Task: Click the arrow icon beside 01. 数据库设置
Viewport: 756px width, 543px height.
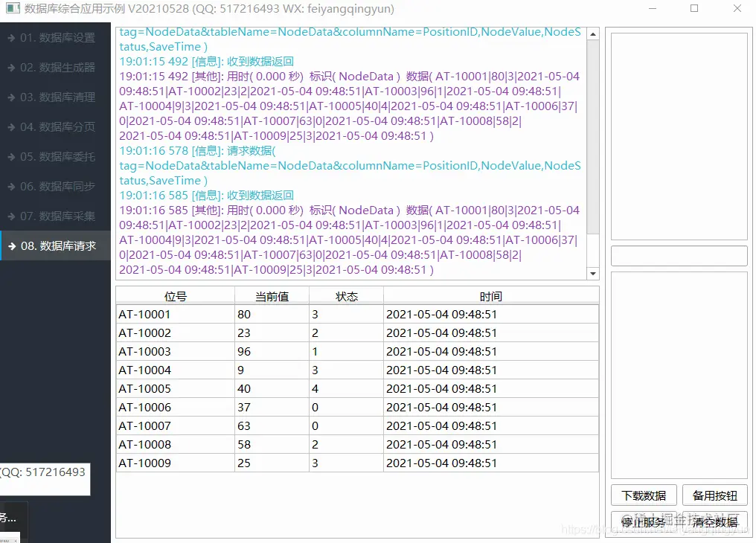Action: pyautogui.click(x=12, y=38)
